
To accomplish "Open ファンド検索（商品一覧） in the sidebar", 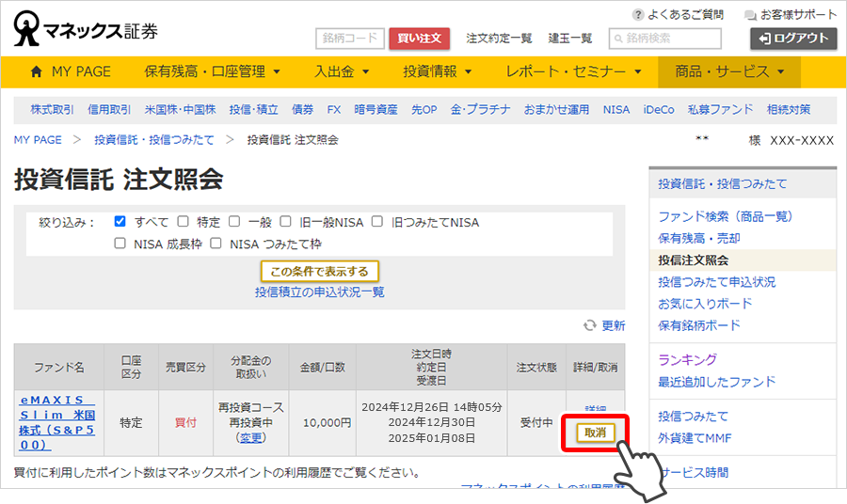I will (725, 216).
